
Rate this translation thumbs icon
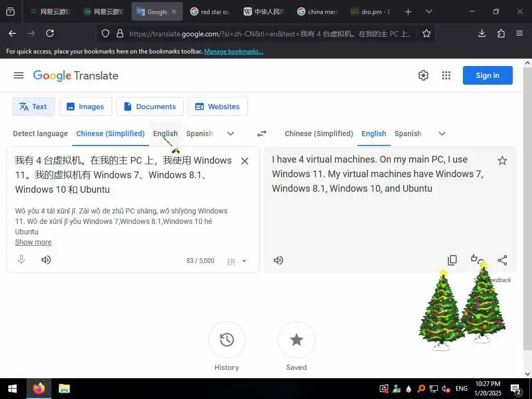(477, 260)
